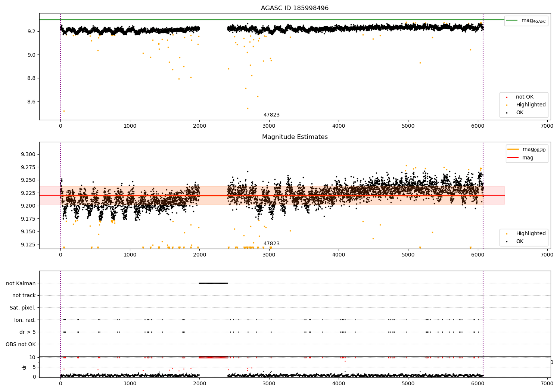Click x-axis tick "4000" under the Magnitude Estimates plot

[x=339, y=255]
